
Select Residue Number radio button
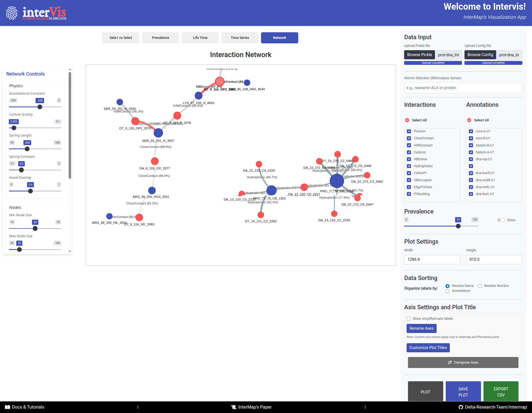click(x=480, y=286)
